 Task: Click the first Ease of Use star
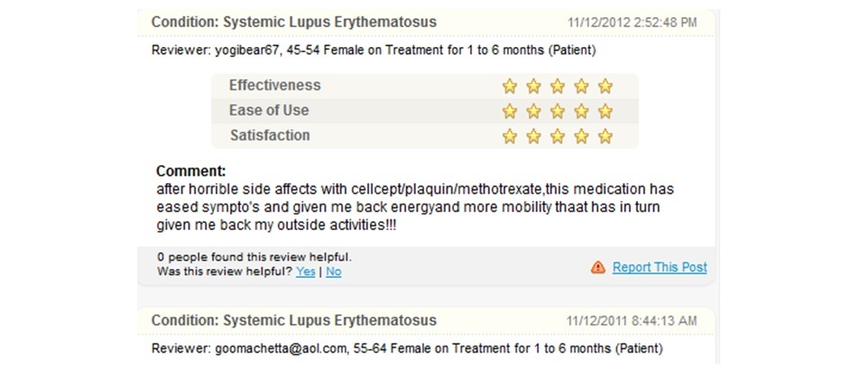[509, 111]
